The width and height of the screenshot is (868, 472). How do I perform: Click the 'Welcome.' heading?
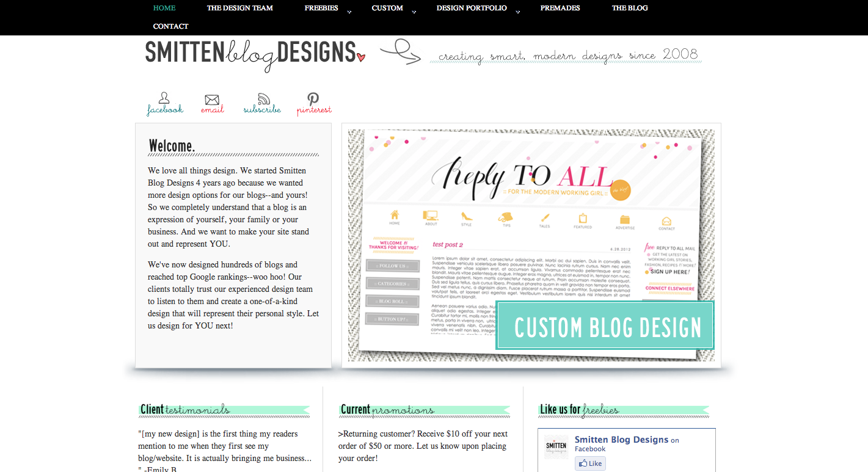[x=172, y=146]
